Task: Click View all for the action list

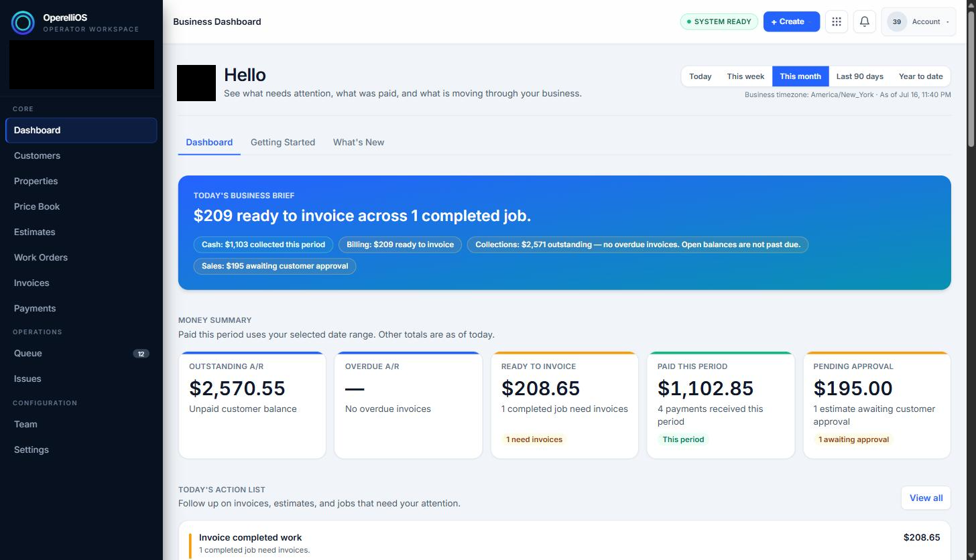Action: coord(926,498)
